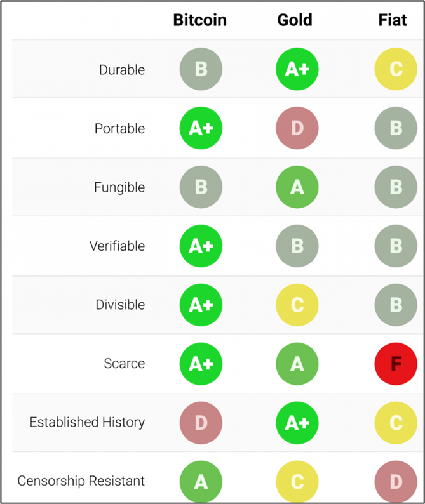This screenshot has height=504, width=425.
Task: Select Fiat's yellow C badge for Durable
Action: tap(396, 69)
